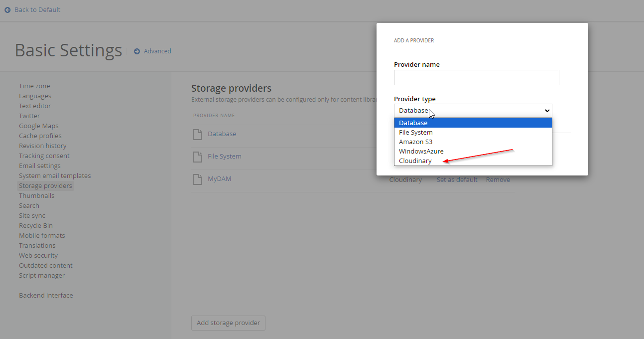The image size is (644, 339).
Task: Go to System email templates
Action: coord(55,176)
